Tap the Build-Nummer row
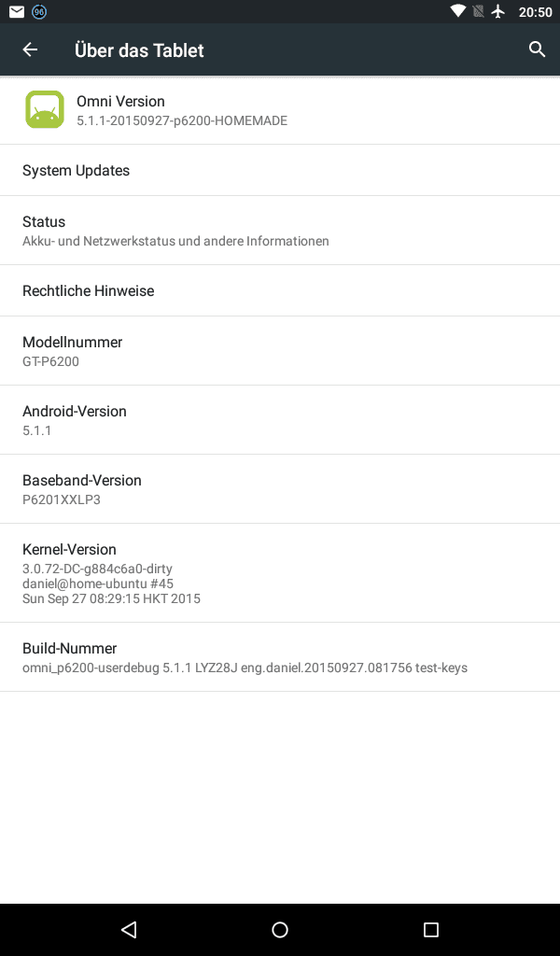 [280, 657]
